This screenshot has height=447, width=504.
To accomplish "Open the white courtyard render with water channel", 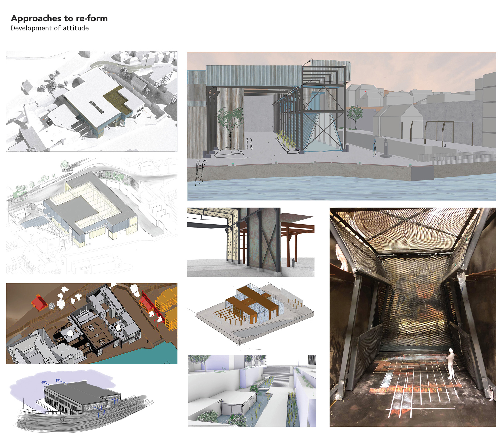I will (x=252, y=391).
